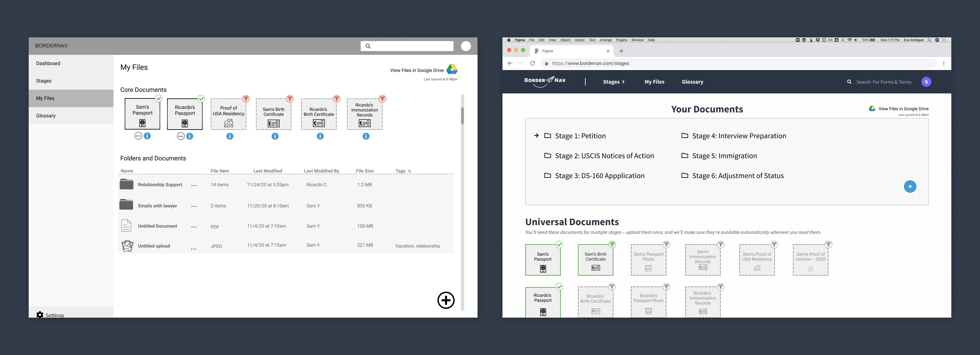Open options menu for Untitled Document row
The image size is (980, 355).
click(194, 226)
